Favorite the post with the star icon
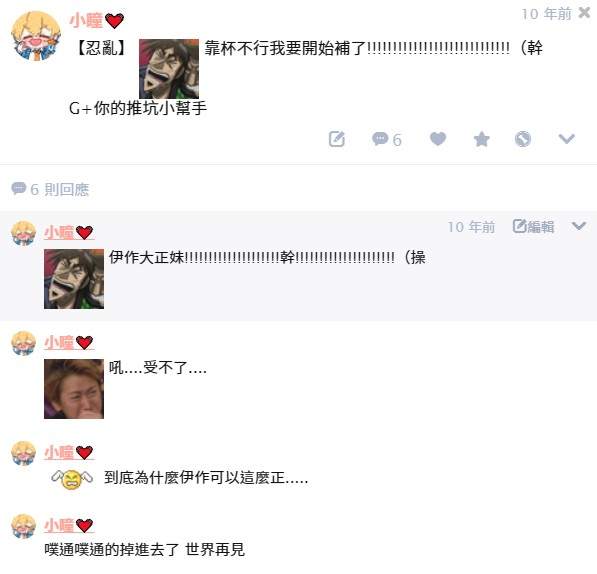The height and width of the screenshot is (574, 597). [x=482, y=139]
